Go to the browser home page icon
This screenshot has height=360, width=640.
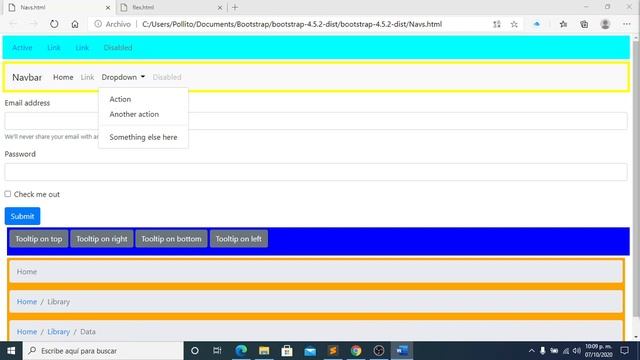click(75, 24)
